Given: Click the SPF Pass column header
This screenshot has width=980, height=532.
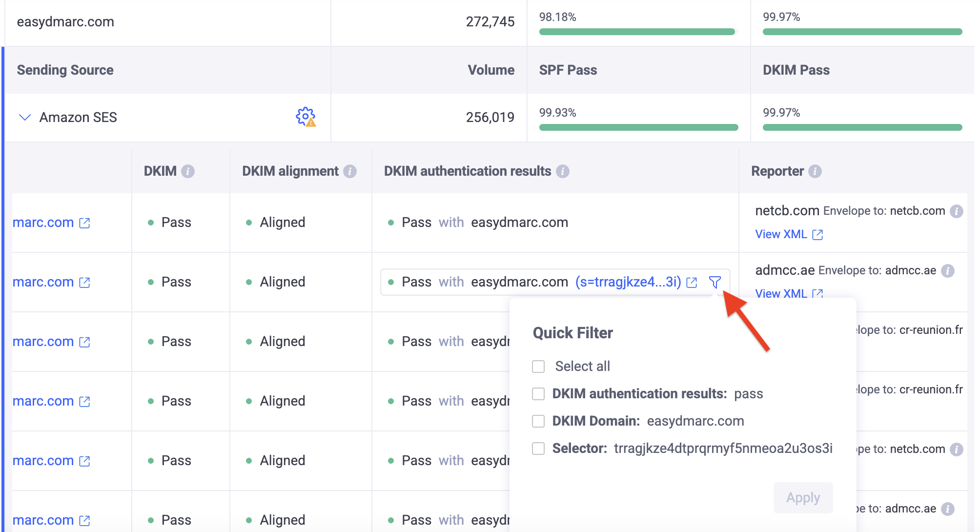Looking at the screenshot, I should click(568, 70).
